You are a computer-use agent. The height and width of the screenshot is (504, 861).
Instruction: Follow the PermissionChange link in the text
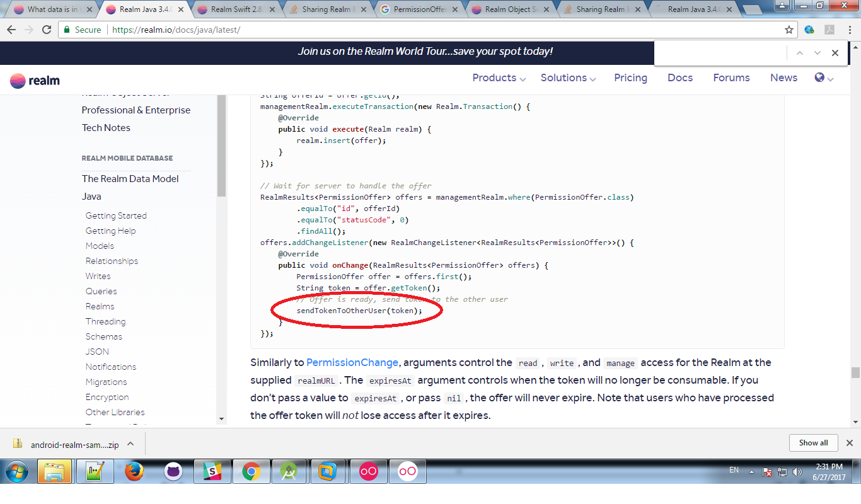[x=352, y=362]
